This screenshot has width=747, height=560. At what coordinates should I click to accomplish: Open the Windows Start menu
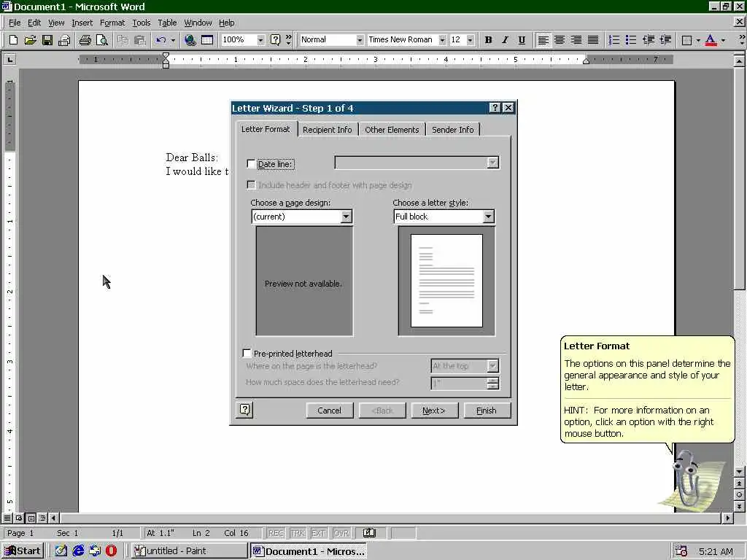pos(23,551)
